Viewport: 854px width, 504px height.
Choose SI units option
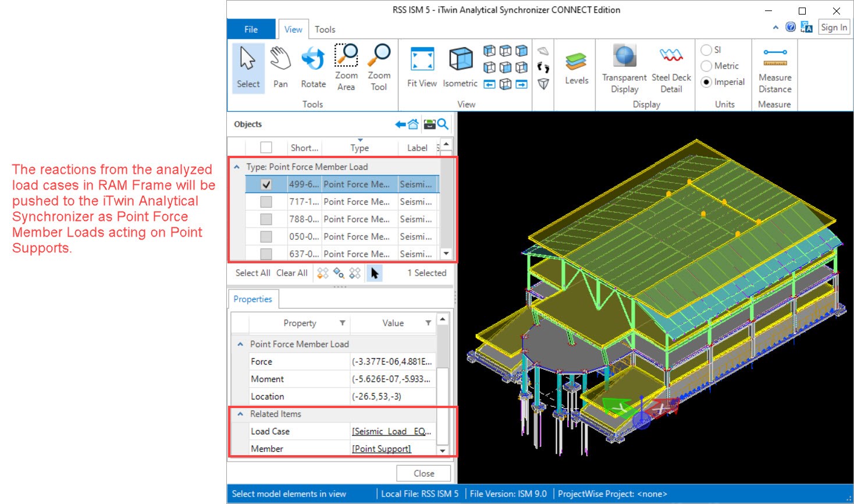pyautogui.click(x=707, y=50)
